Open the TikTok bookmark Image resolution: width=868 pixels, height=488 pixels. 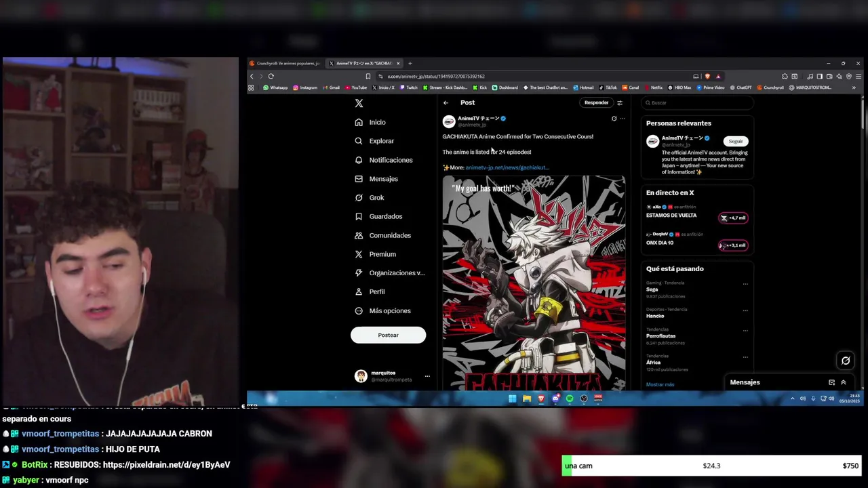[x=608, y=87]
